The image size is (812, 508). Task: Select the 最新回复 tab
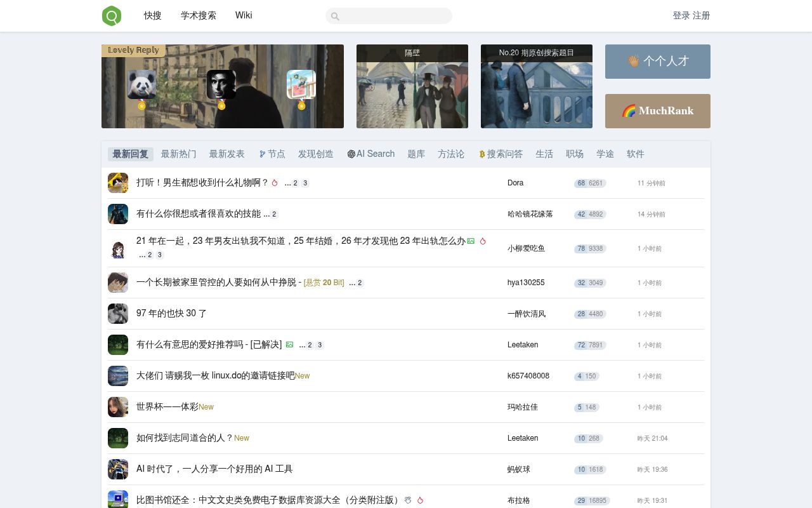[x=131, y=154]
